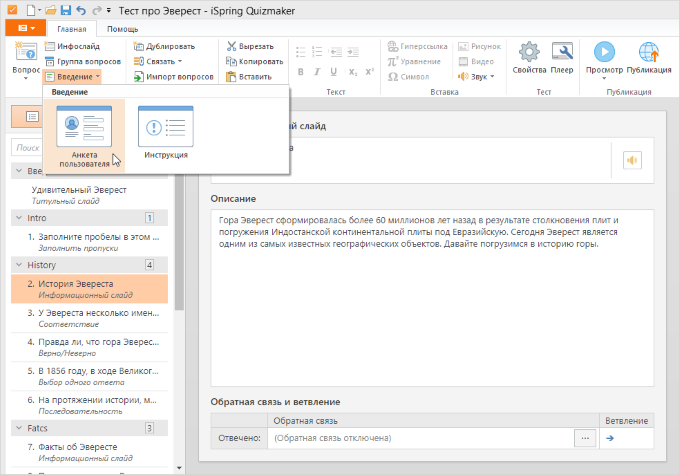
Task: Toggle the Введение dropdown button
Action: tap(72, 77)
